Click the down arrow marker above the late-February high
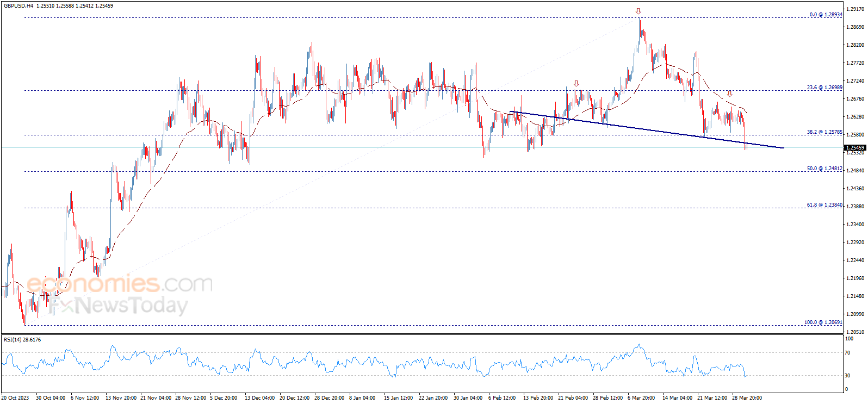Screen dimensions: 868x404 click(x=576, y=84)
